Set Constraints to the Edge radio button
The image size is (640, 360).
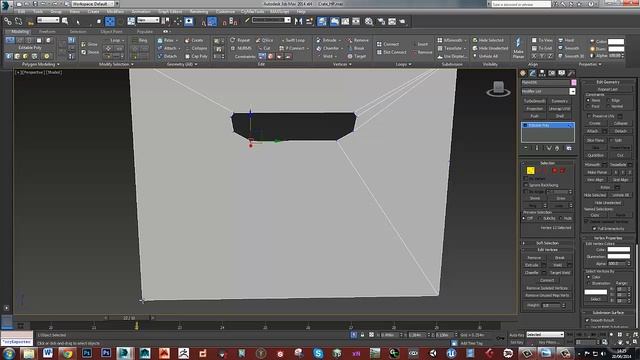tap(608, 100)
